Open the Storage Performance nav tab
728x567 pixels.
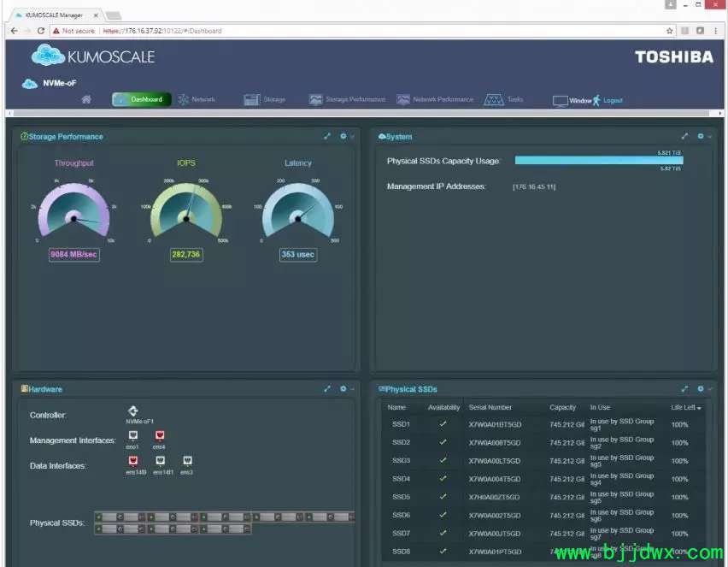click(347, 99)
